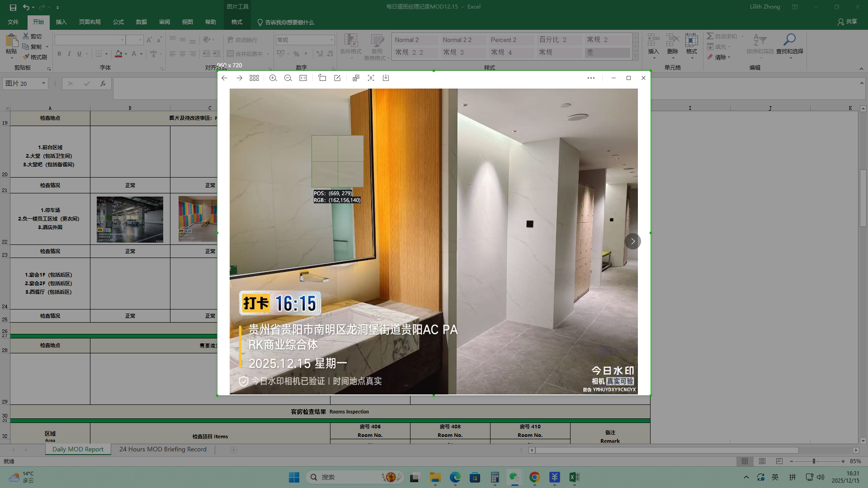The height and width of the screenshot is (488, 868).
Task: Click 告诉我你想要做什么 search box
Action: click(x=289, y=22)
